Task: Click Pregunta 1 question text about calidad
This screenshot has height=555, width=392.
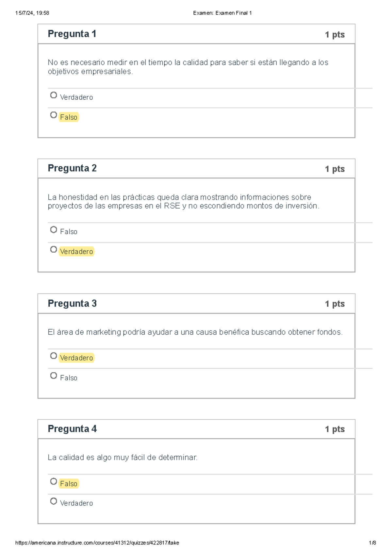Action: 188,67
